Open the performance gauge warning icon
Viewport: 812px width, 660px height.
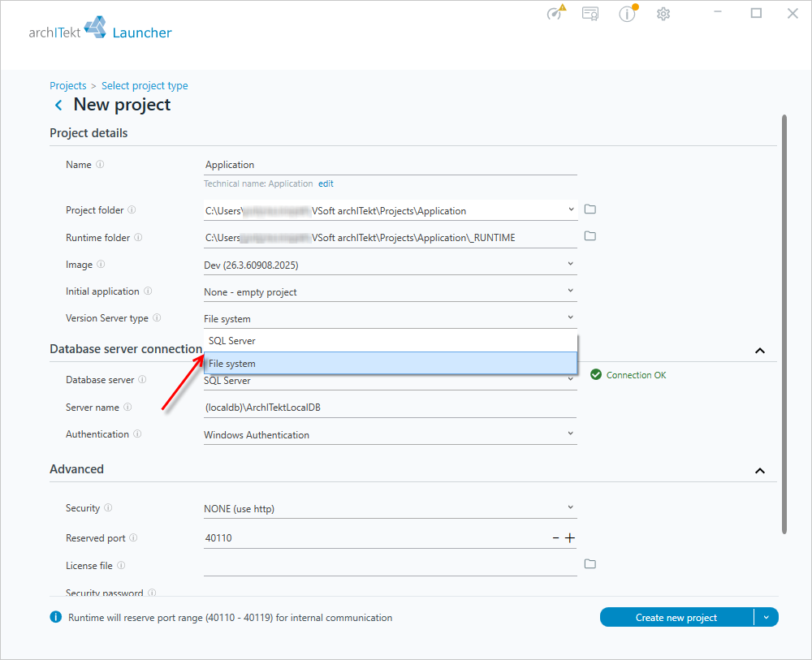tap(555, 12)
